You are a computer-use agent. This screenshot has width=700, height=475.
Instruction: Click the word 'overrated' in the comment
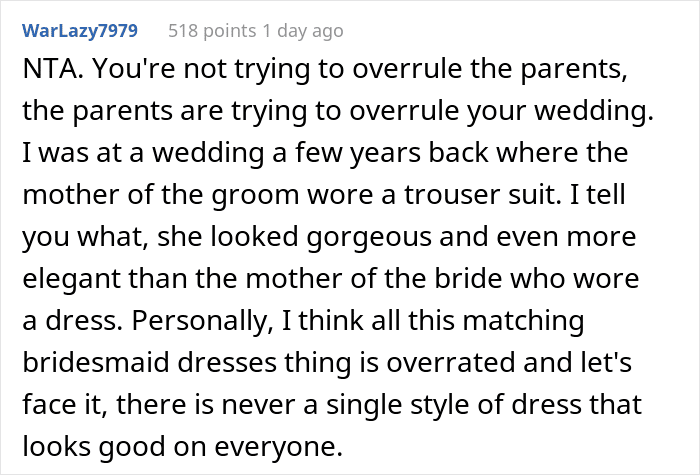[x=451, y=362]
